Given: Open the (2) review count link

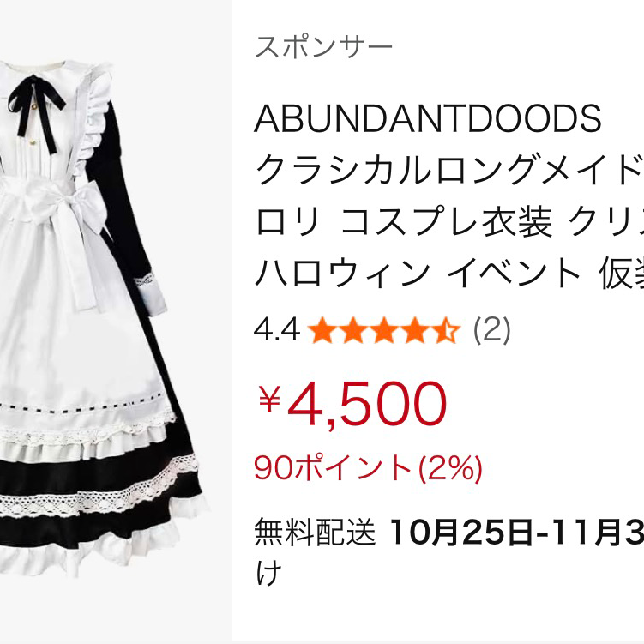Looking at the screenshot, I should tap(491, 330).
